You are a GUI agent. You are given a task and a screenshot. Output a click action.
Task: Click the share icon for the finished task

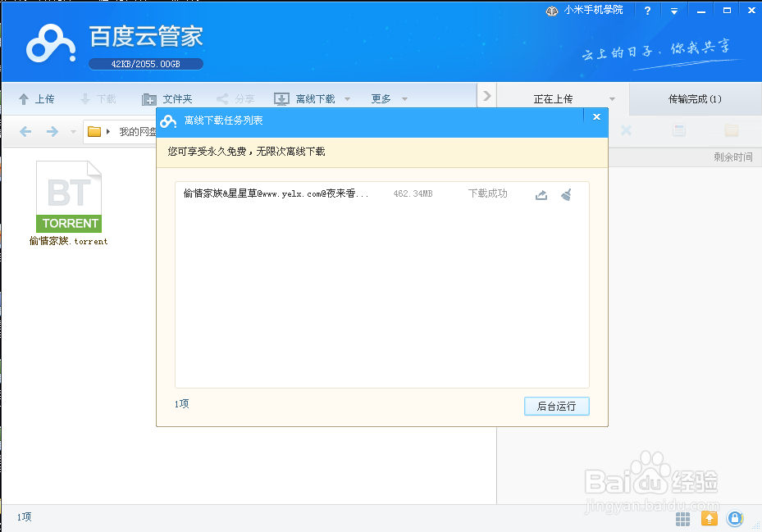[x=541, y=195]
